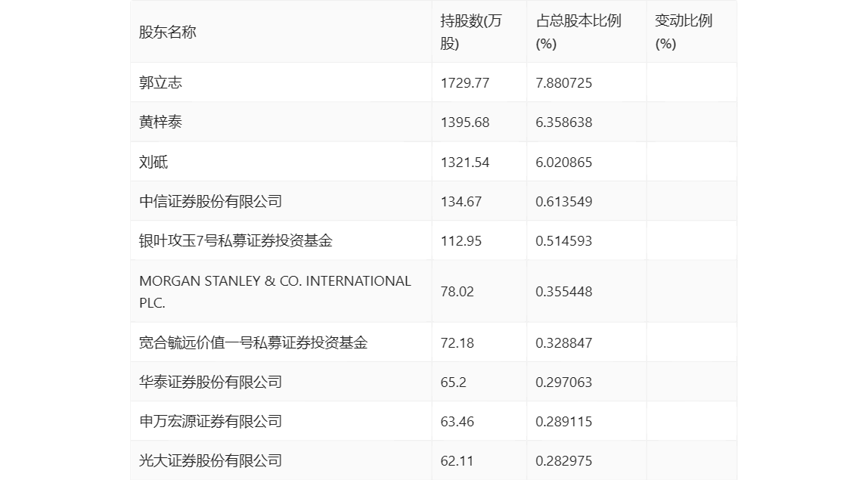Screen dimensions: 868x480
Task: Select shareholder name 郭立志
Action: click(x=160, y=82)
